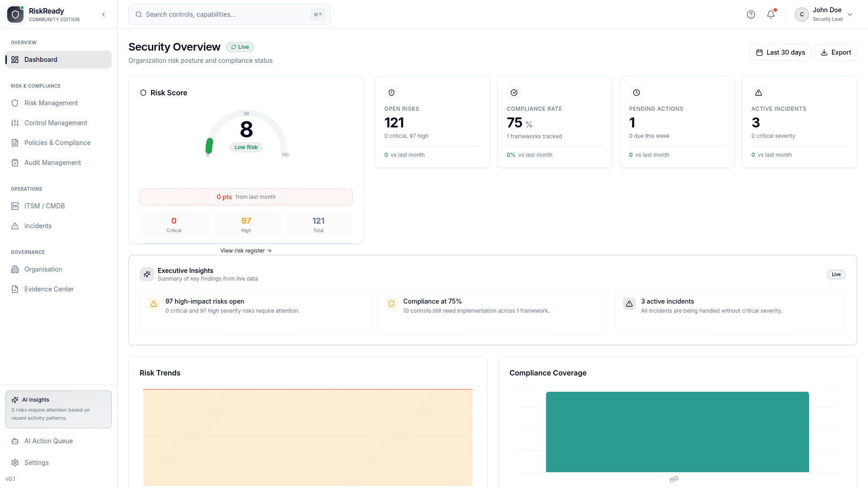
Task: Click the Export button
Action: click(835, 52)
